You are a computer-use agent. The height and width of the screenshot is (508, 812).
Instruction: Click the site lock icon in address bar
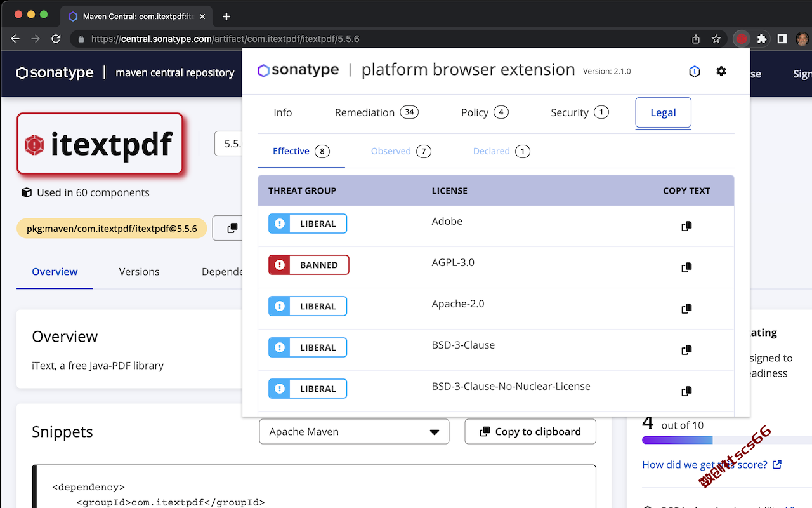(81, 39)
